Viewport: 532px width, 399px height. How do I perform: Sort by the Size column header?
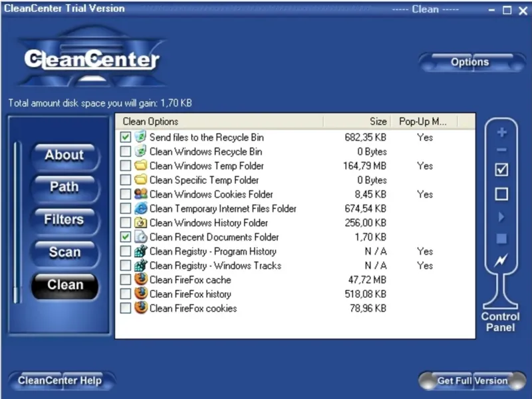point(357,122)
